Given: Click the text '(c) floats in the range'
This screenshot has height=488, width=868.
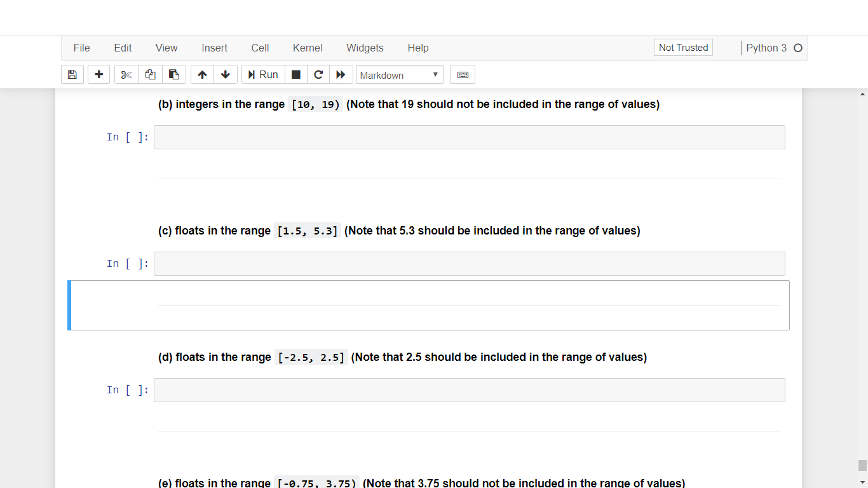Looking at the screenshot, I should 214,231.
